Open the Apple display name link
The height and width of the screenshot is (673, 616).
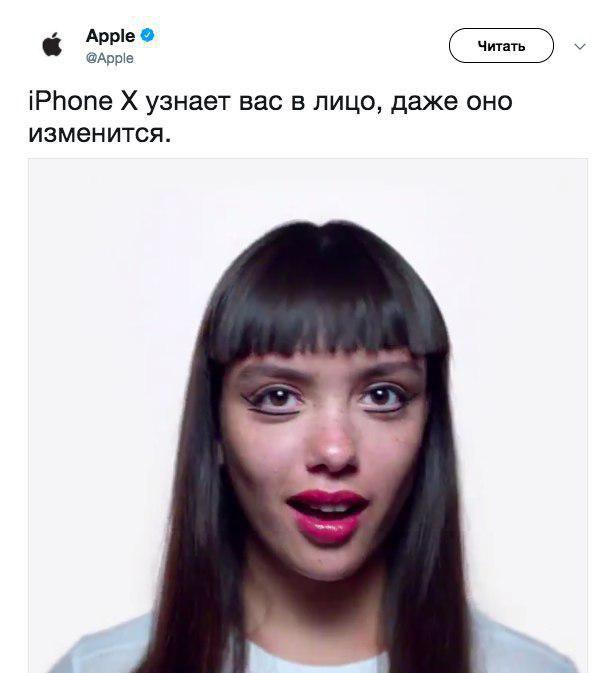point(110,36)
